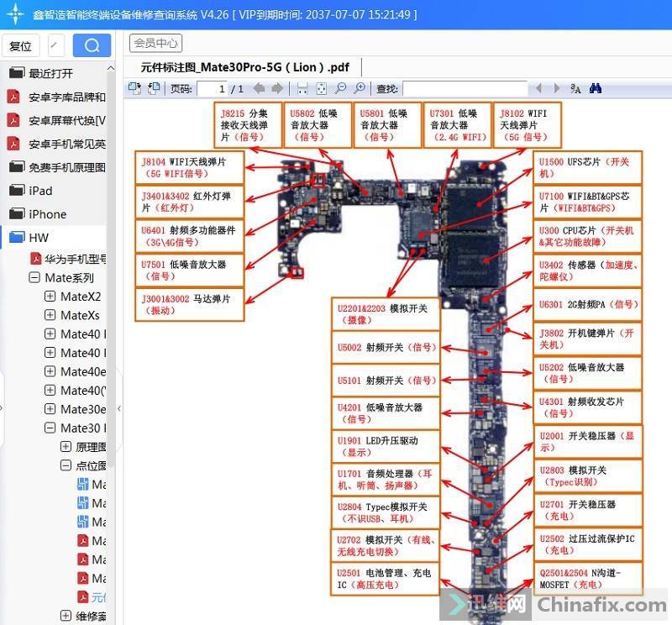Click the 查找 search text field
The height and width of the screenshot is (625, 672).
pyautogui.click(x=464, y=88)
